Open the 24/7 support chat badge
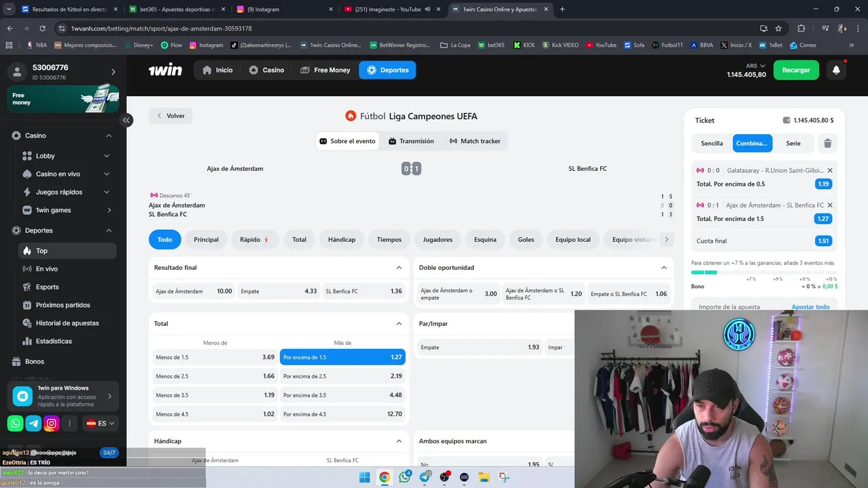Image resolution: width=868 pixels, height=488 pixels. (108, 452)
